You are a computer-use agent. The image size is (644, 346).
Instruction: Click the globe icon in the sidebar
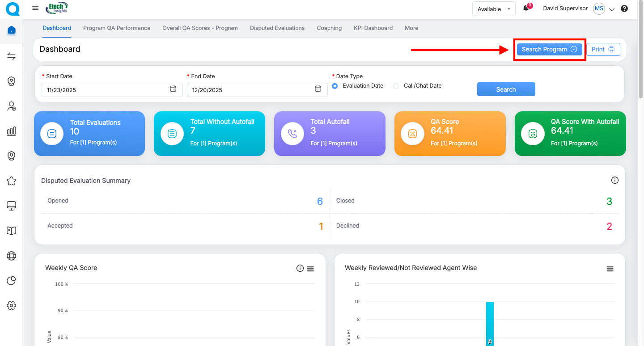coord(12,256)
